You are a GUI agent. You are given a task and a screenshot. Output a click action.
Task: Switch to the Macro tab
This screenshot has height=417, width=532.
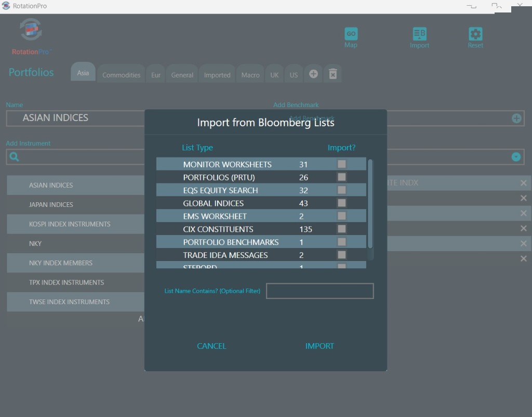coord(250,74)
